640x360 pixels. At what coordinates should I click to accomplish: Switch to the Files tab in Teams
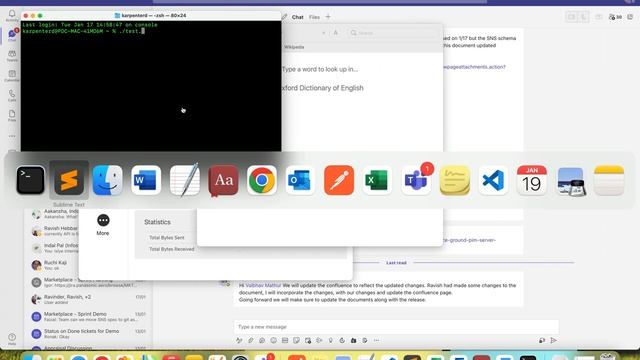[x=314, y=17]
